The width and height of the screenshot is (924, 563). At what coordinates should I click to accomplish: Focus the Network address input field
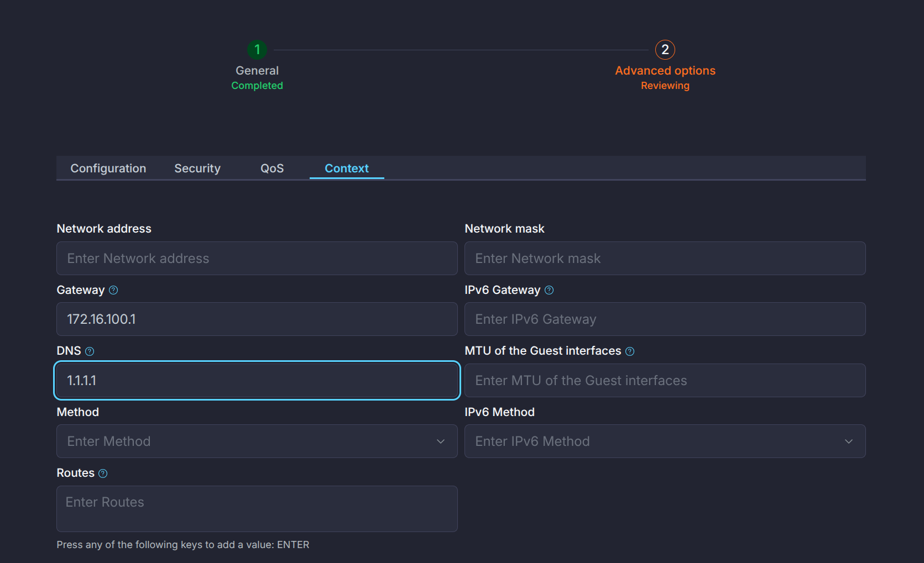coord(257,259)
